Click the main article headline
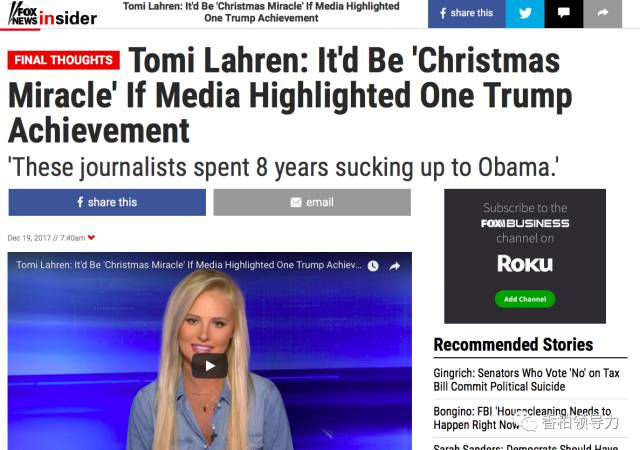 click(290, 95)
